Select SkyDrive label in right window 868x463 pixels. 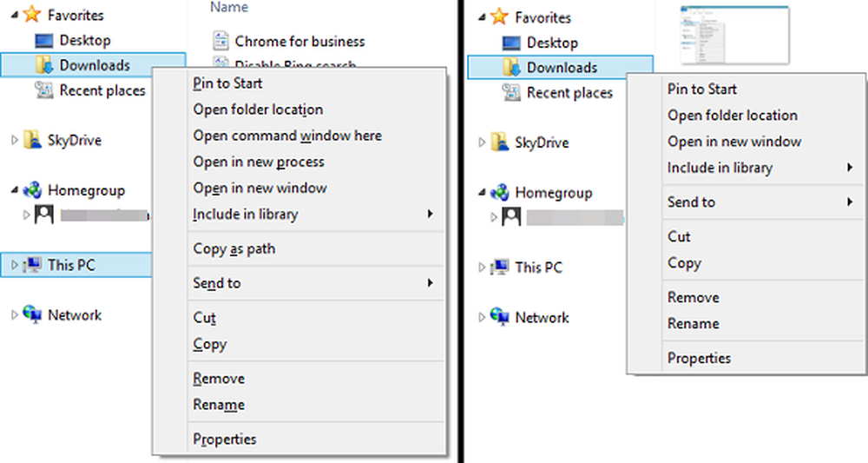542,142
